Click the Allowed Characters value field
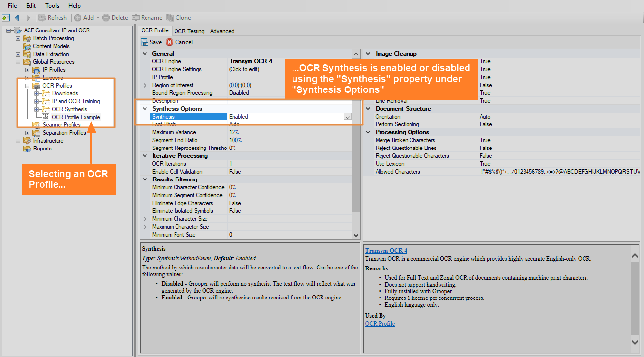Viewport: 644px width, 357px height. click(559, 172)
